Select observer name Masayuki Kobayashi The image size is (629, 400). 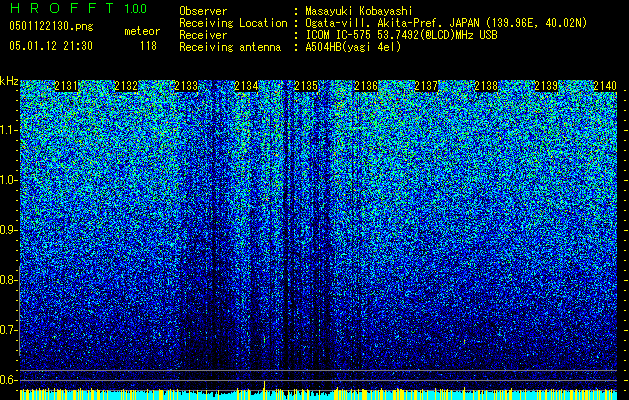tap(359, 11)
